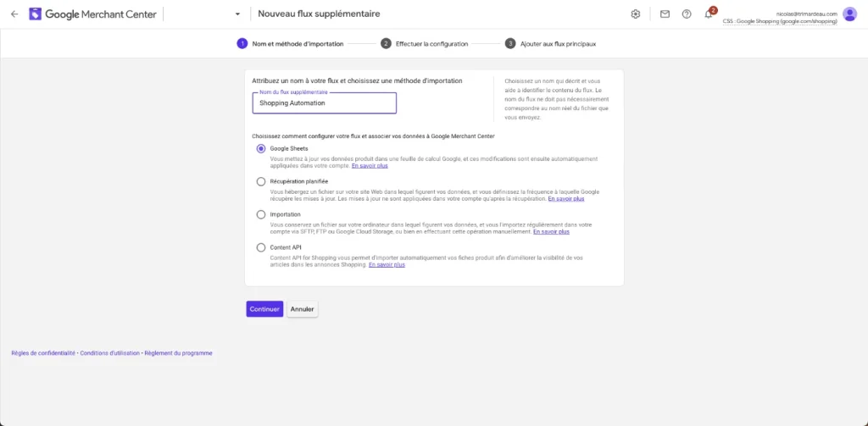Click the back arrow icon
Screen dimensions: 868x426
tap(14, 14)
